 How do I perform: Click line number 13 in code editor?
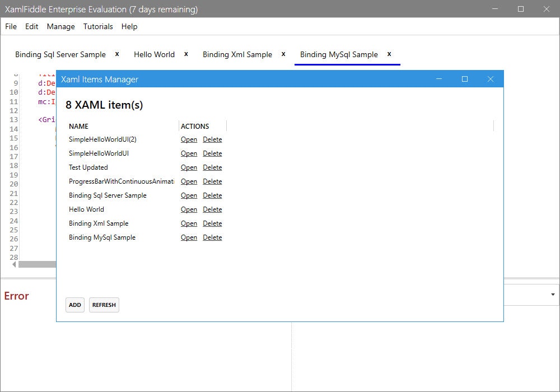coord(13,120)
